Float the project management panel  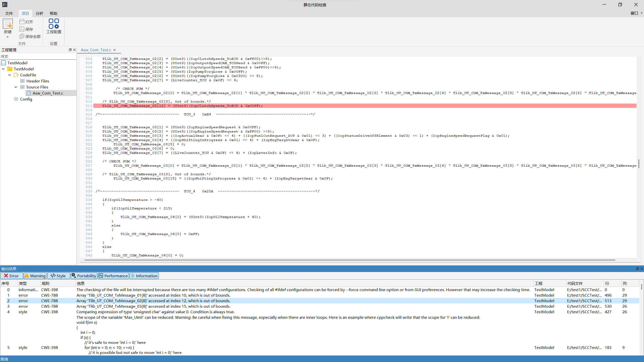pyautogui.click(x=70, y=50)
